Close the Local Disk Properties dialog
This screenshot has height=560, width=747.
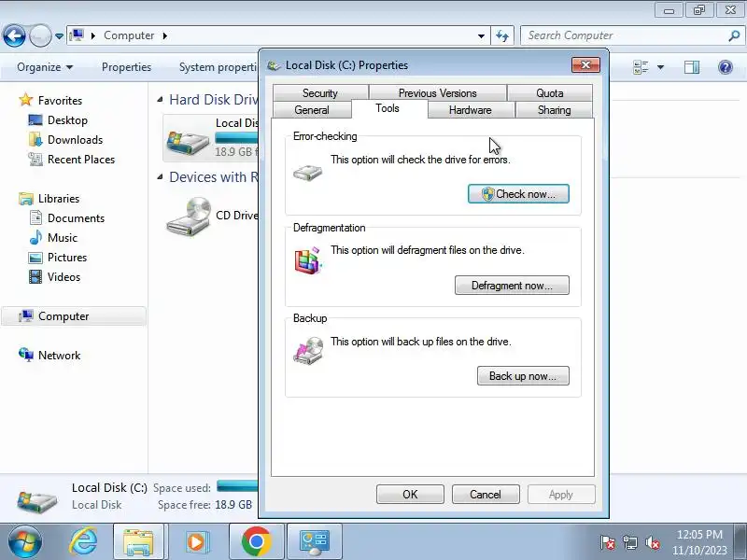coord(585,64)
